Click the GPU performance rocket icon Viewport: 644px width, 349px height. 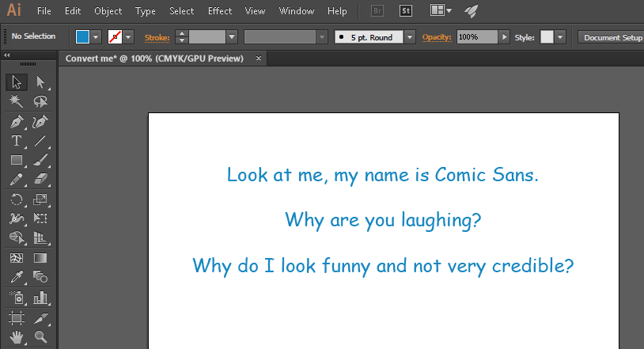[x=471, y=11]
